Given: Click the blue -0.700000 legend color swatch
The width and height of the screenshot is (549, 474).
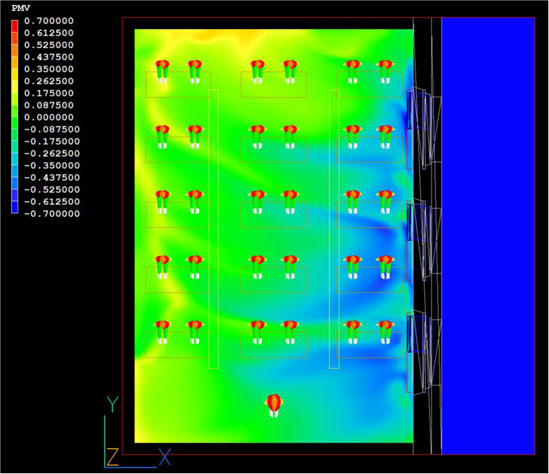Looking at the screenshot, I should point(14,210).
